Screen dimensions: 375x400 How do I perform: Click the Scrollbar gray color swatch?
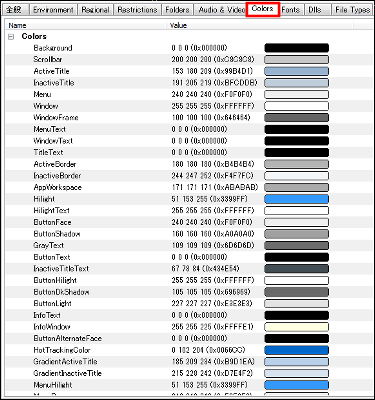297,60
